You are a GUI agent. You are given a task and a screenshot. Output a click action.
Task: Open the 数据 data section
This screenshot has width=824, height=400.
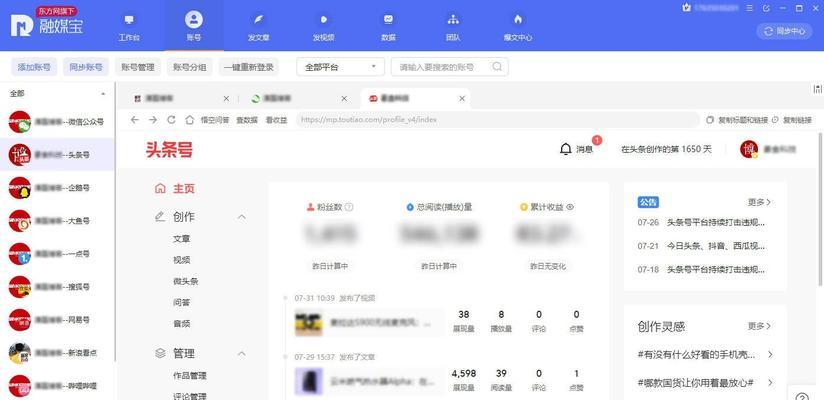(388, 28)
